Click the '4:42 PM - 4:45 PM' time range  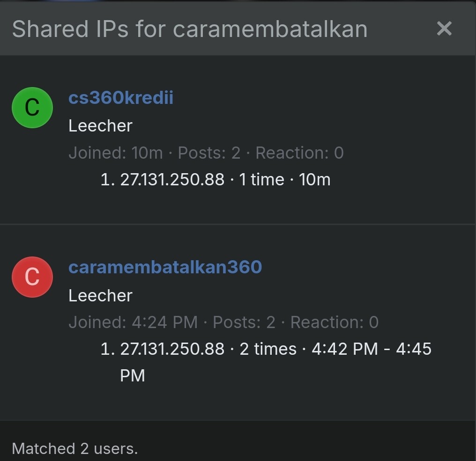[371, 349]
